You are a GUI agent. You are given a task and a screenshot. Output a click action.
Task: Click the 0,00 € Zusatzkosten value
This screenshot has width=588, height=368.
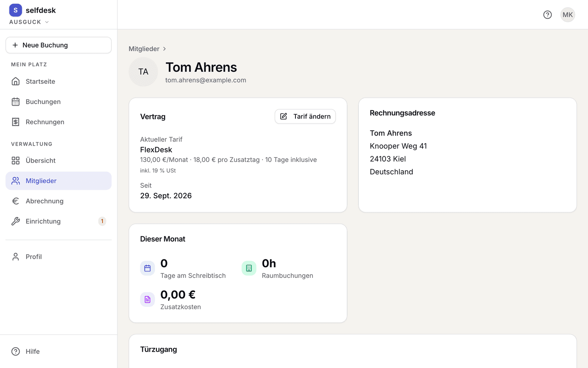pyautogui.click(x=178, y=295)
